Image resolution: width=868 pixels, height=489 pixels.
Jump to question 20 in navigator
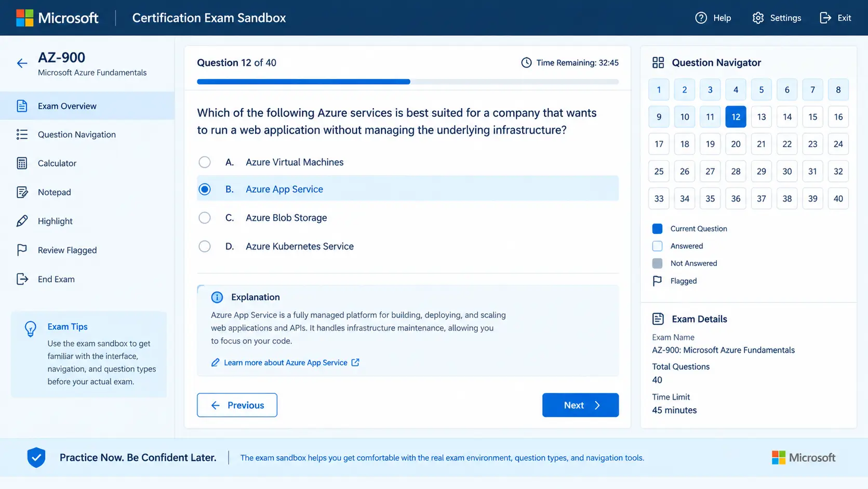736,144
